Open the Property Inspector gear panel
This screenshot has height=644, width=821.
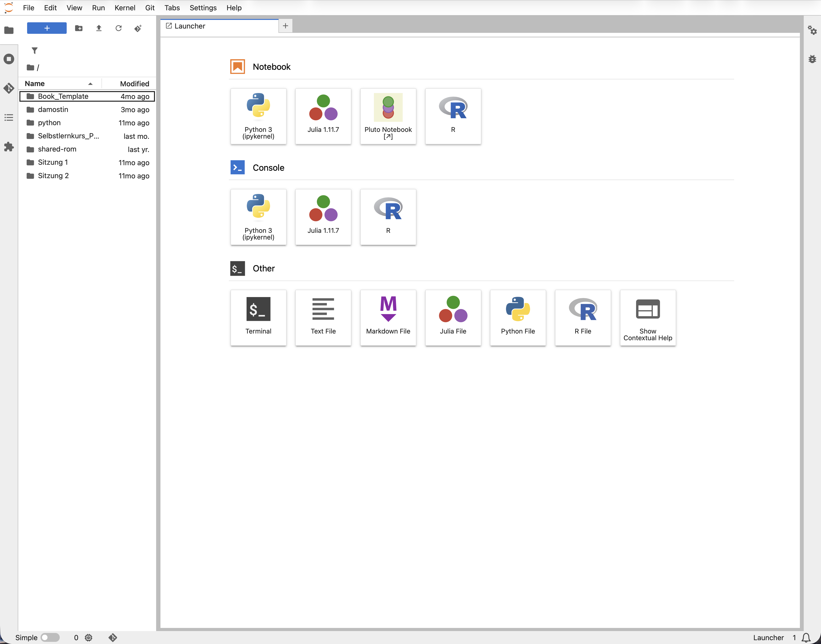pyautogui.click(x=812, y=30)
